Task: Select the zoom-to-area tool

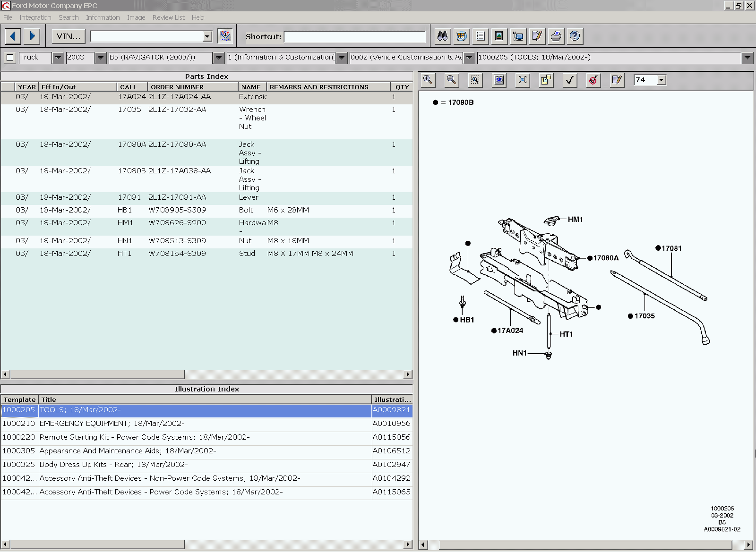Action: point(475,80)
